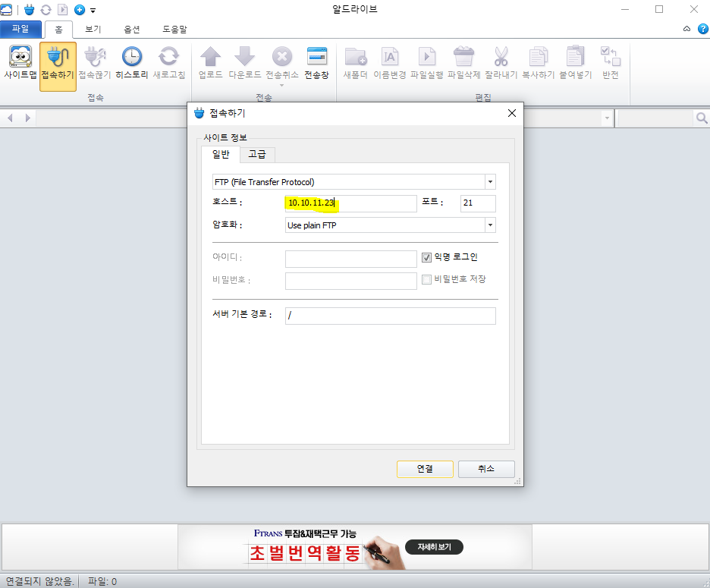Click the search magnifier icon
Screen dimensions: 710x588
tap(702, 118)
